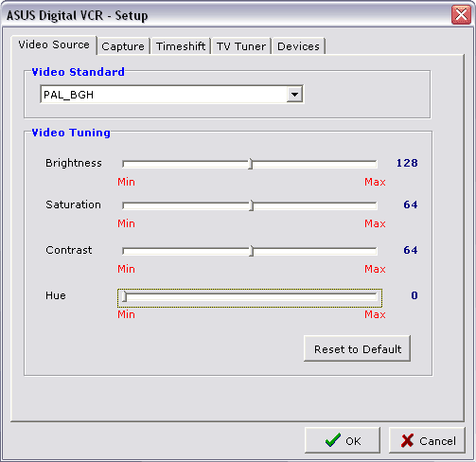Click the PAL_BGH combo box field
The width and height of the screenshot is (476, 462).
click(x=171, y=95)
